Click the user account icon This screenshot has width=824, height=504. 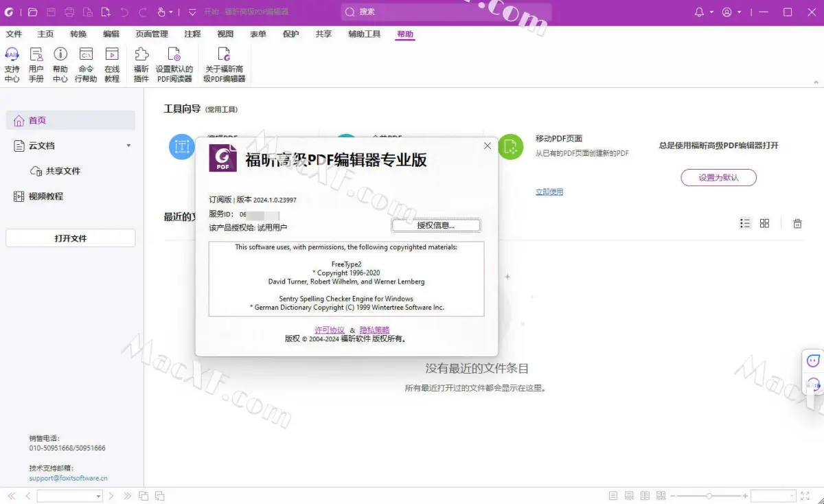(x=727, y=12)
